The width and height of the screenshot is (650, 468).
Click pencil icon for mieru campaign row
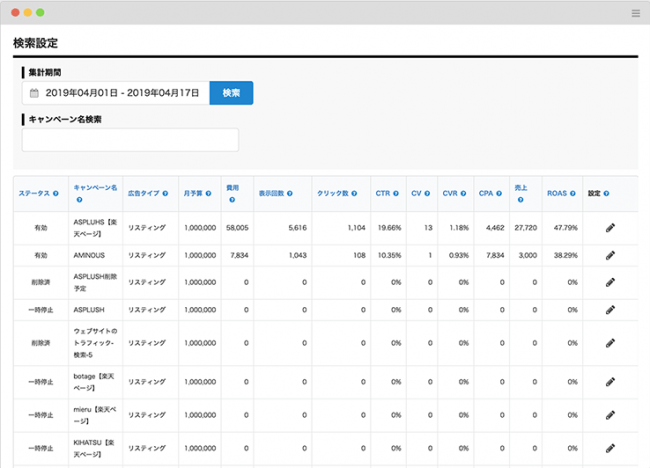click(610, 414)
